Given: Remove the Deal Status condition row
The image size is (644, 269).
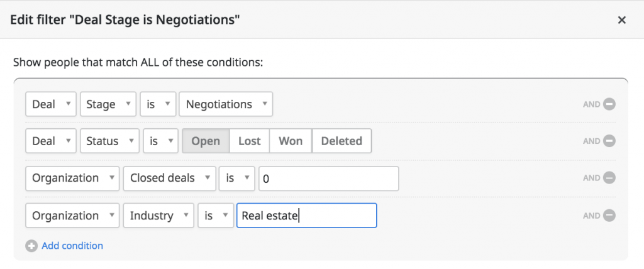Looking at the screenshot, I should (609, 141).
